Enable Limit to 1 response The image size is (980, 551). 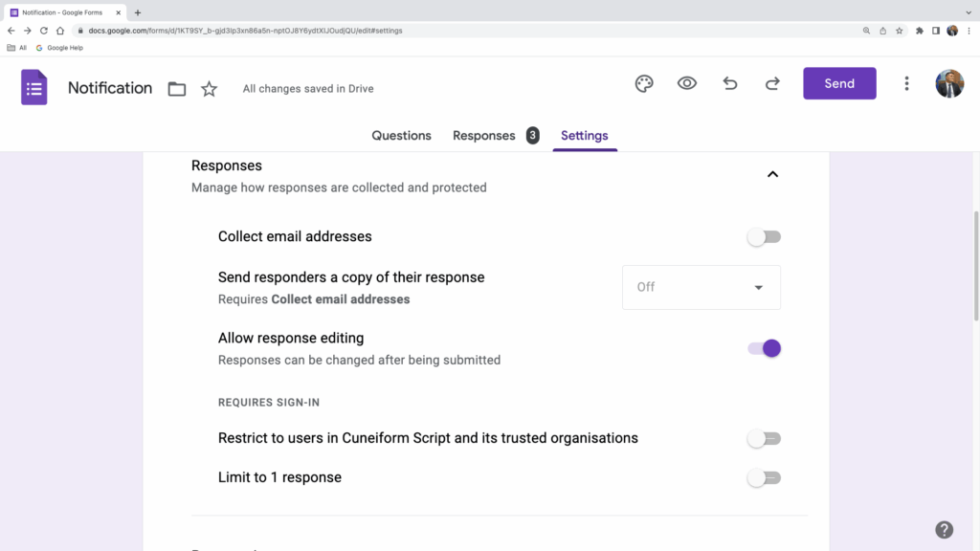click(763, 477)
